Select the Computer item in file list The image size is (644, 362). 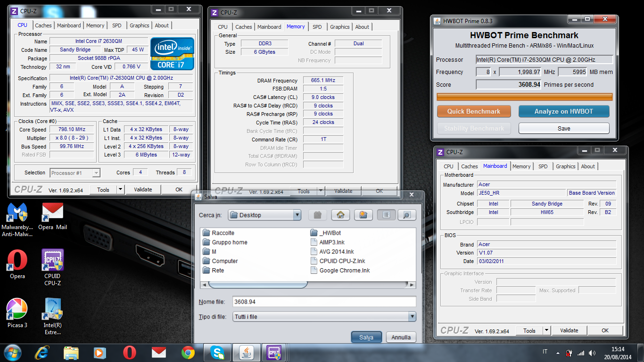click(220, 261)
